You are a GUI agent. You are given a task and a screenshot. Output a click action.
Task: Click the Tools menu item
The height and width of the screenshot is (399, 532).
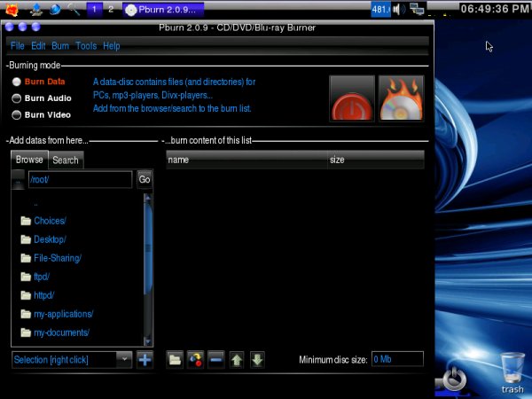86,45
